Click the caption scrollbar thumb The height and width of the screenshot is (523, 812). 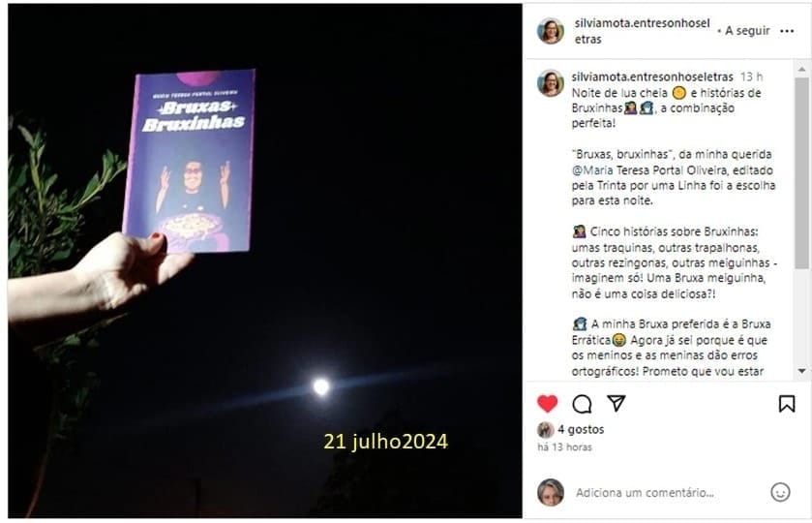801,173
